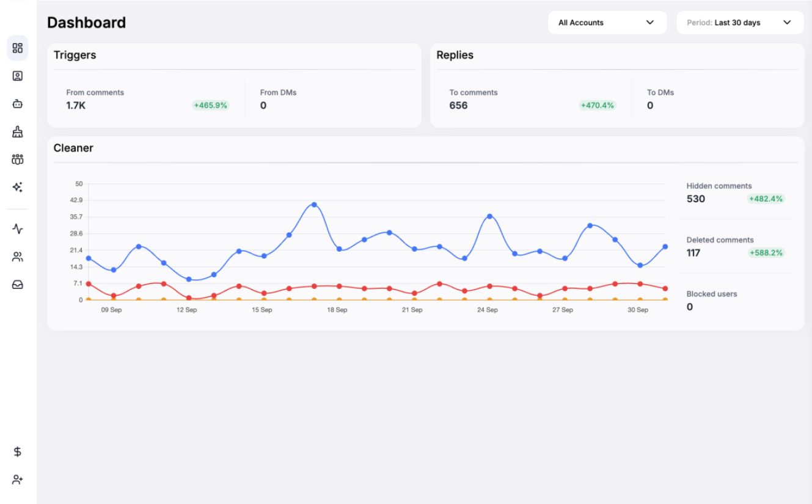This screenshot has height=504, width=812.
Task: Open the inbox tray sidebar icon
Action: tap(18, 285)
